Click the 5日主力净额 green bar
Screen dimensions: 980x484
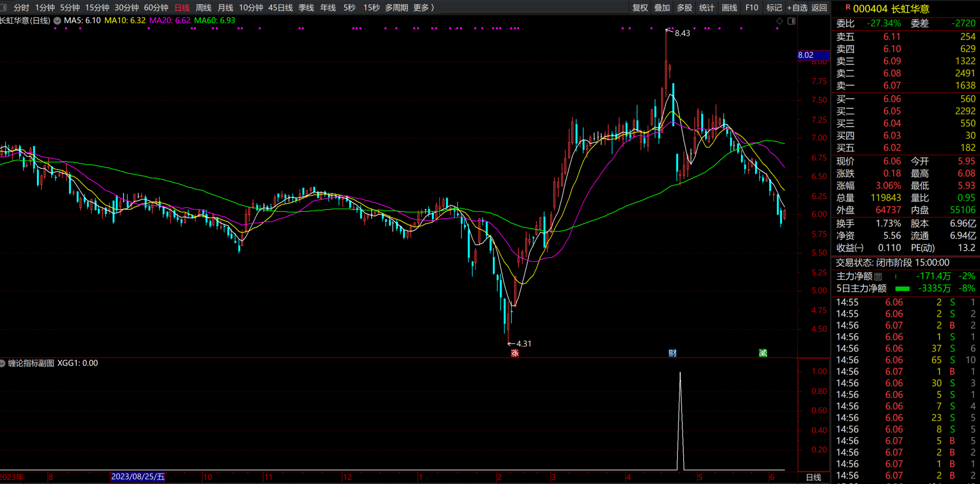[x=902, y=289]
